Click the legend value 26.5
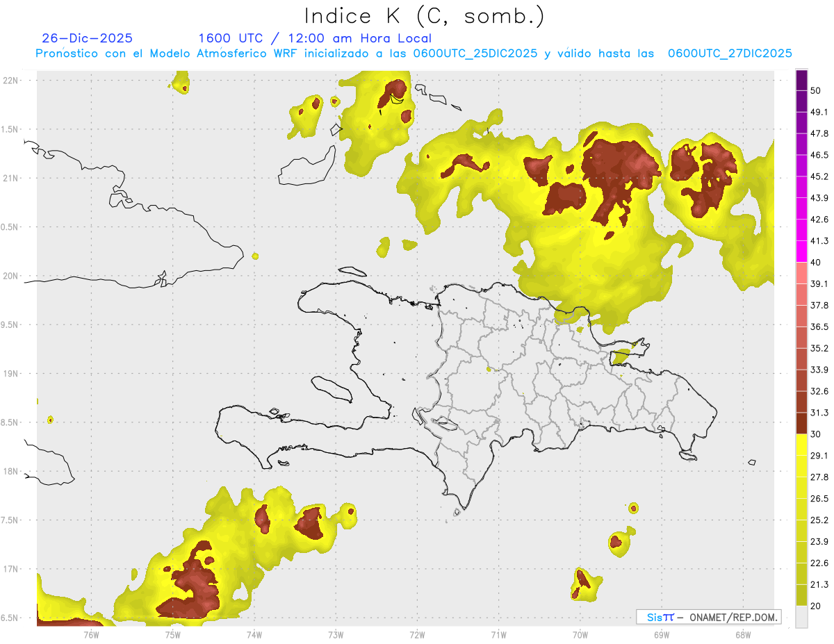834x644 pixels. coord(819,499)
